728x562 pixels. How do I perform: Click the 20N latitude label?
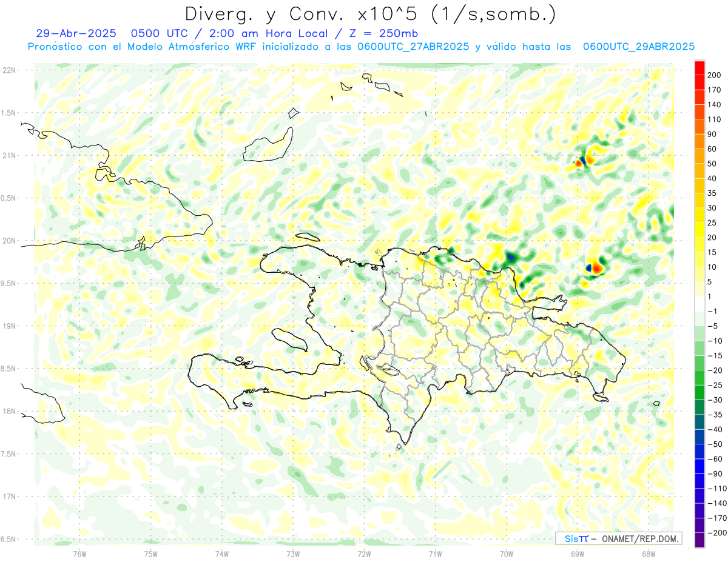click(x=9, y=241)
